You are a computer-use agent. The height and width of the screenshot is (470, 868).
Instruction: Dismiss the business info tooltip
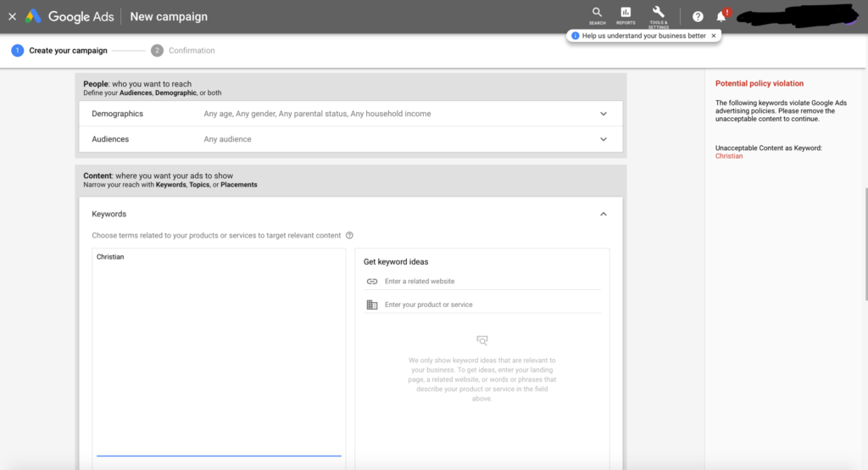tap(714, 36)
